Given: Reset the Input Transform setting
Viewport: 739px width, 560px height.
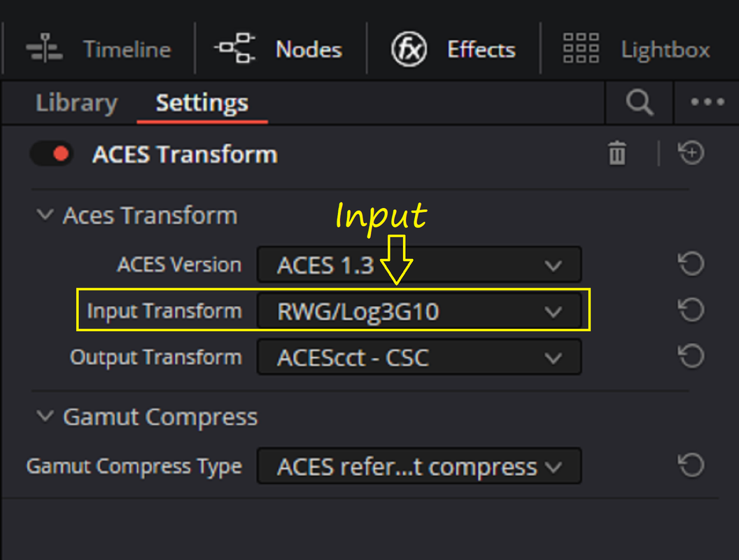Looking at the screenshot, I should coord(691,309).
